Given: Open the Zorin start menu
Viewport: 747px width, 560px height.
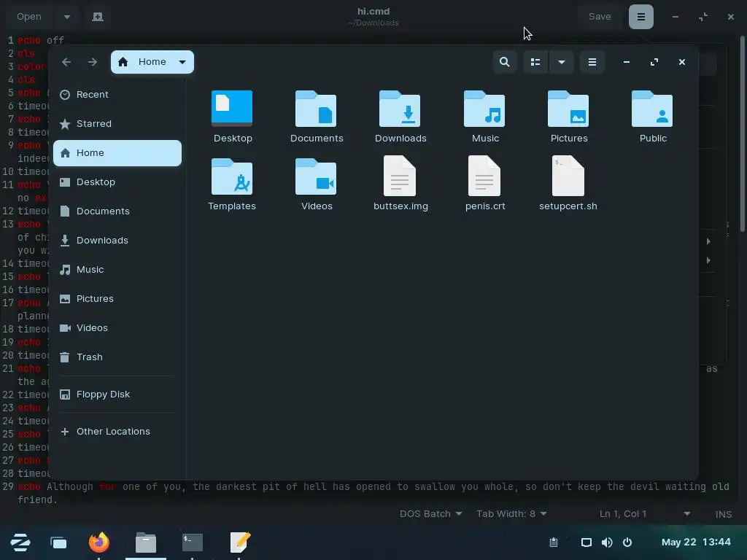Looking at the screenshot, I should tap(20, 542).
